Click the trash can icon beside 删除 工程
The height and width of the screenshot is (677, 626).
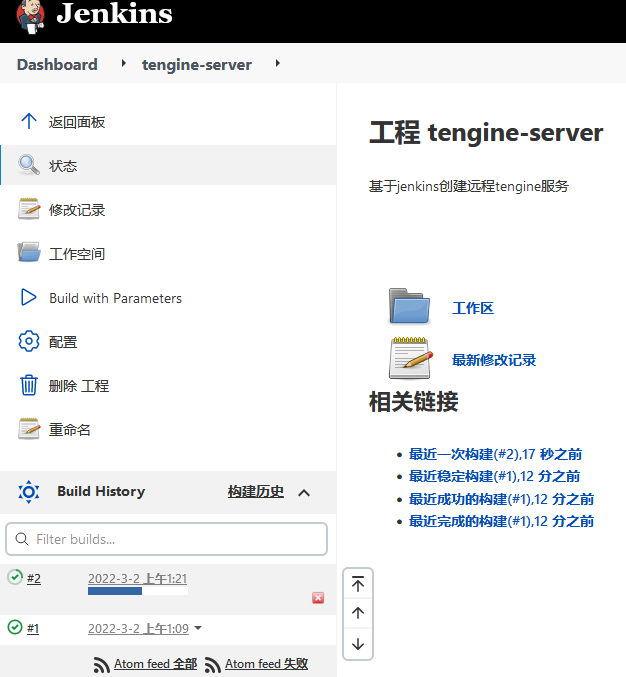(x=29, y=385)
